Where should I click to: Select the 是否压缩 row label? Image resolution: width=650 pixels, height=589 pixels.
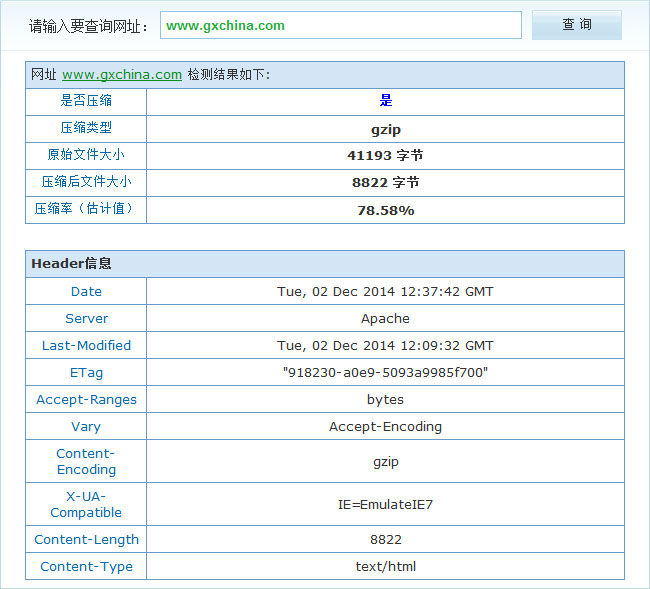(x=86, y=101)
